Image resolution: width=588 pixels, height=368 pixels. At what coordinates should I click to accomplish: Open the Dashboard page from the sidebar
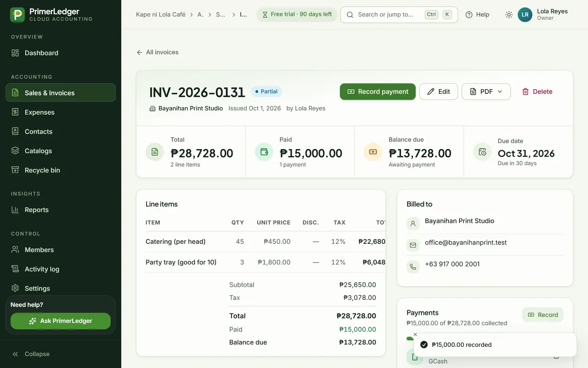(x=61, y=53)
